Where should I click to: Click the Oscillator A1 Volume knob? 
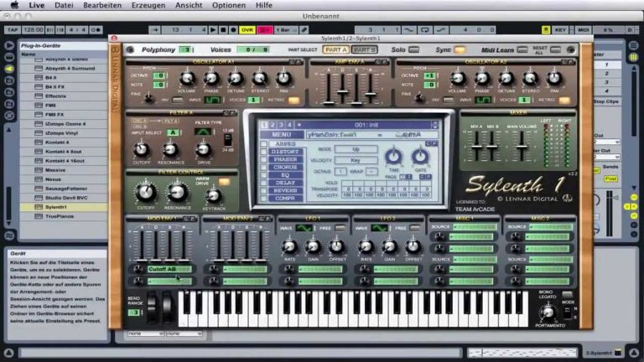(x=187, y=78)
